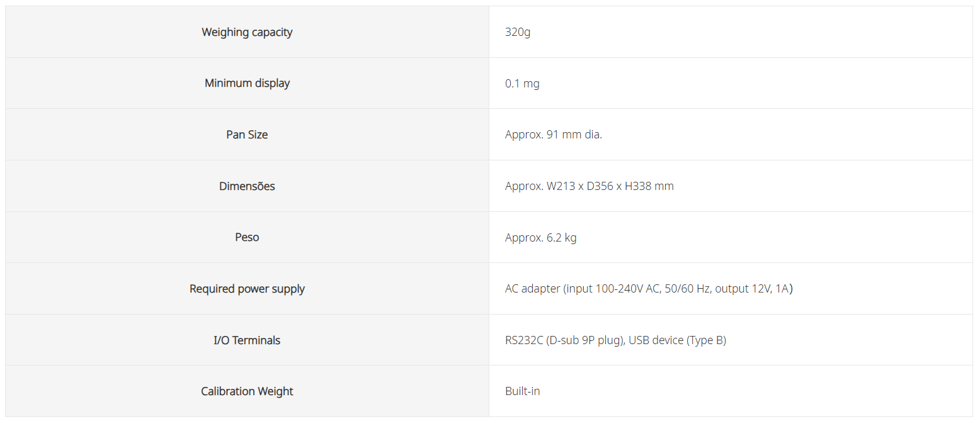
Task: Click the Dimensões label cell
Action: pos(247,186)
